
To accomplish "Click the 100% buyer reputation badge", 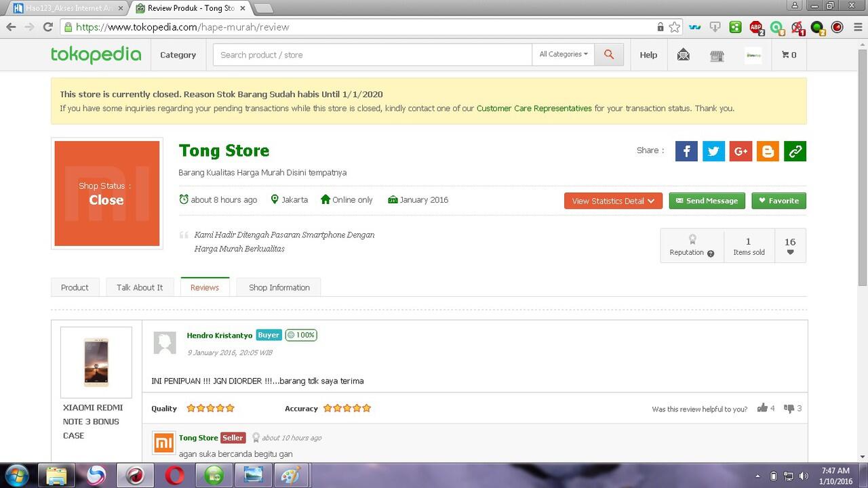I will pyautogui.click(x=301, y=335).
